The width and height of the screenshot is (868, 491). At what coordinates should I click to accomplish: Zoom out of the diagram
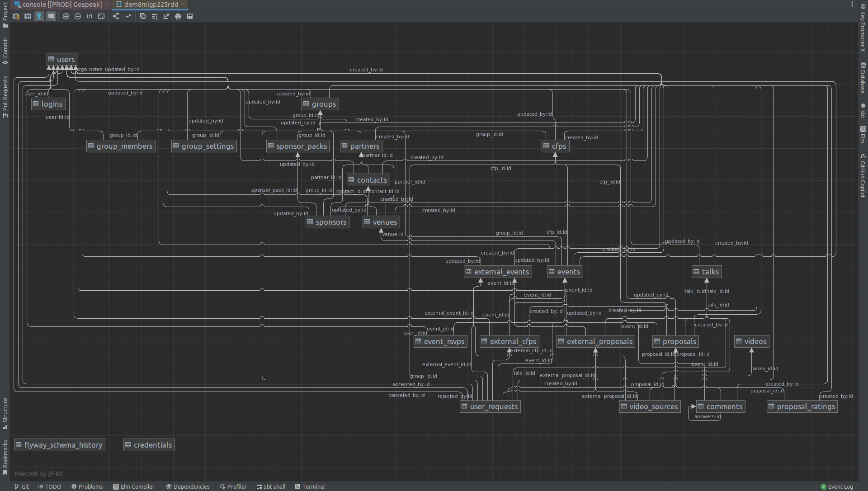(78, 16)
